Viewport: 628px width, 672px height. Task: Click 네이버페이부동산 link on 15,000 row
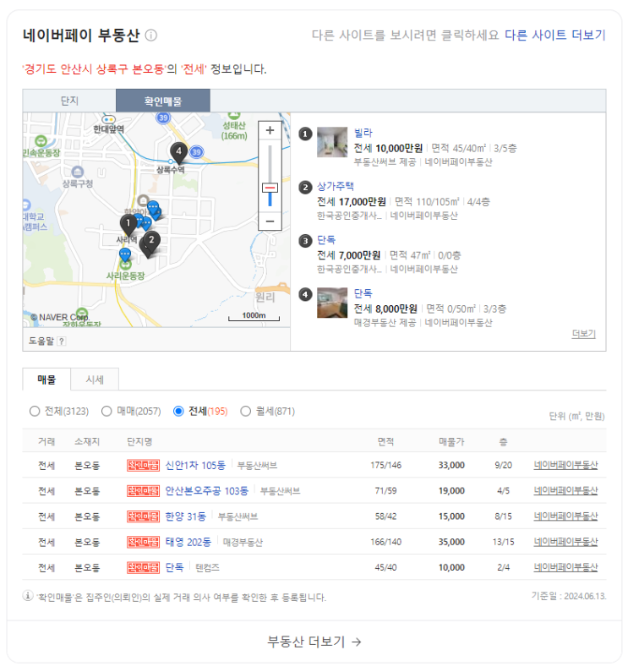pyautogui.click(x=565, y=516)
